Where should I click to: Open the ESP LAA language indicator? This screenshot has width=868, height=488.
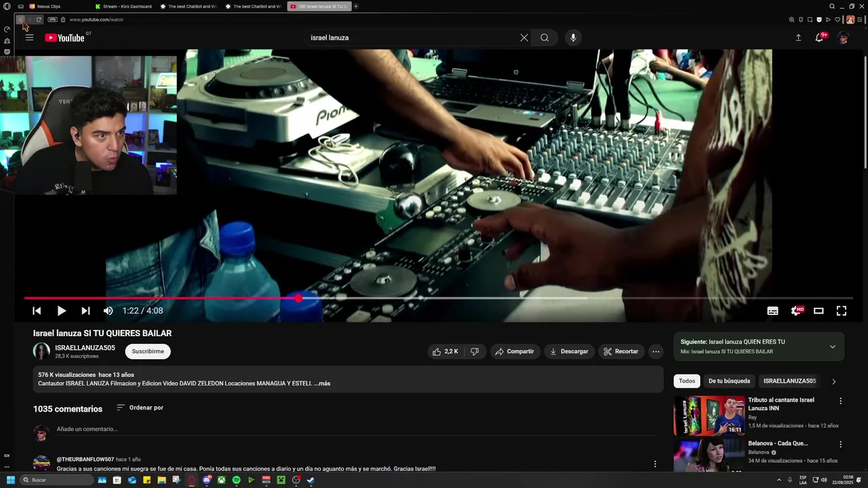click(803, 480)
